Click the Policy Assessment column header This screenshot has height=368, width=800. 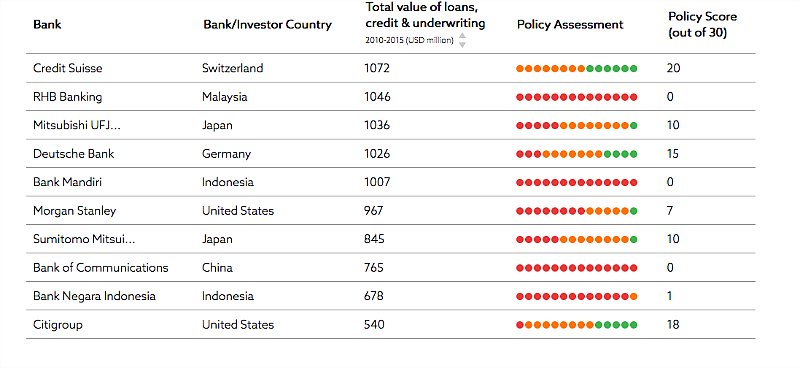[x=570, y=24]
